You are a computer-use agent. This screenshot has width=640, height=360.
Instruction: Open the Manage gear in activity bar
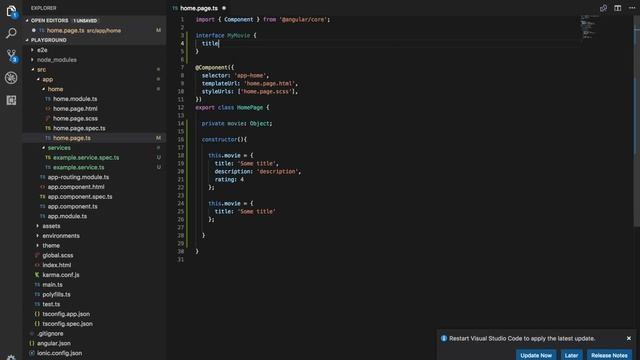tap(11, 357)
